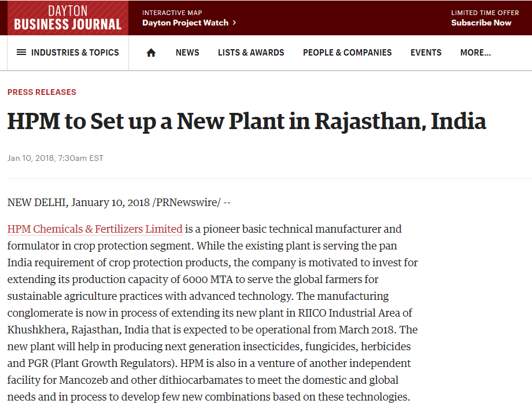Click the home icon in navigation bar
Screen dimensions: 532x415
tap(151, 53)
